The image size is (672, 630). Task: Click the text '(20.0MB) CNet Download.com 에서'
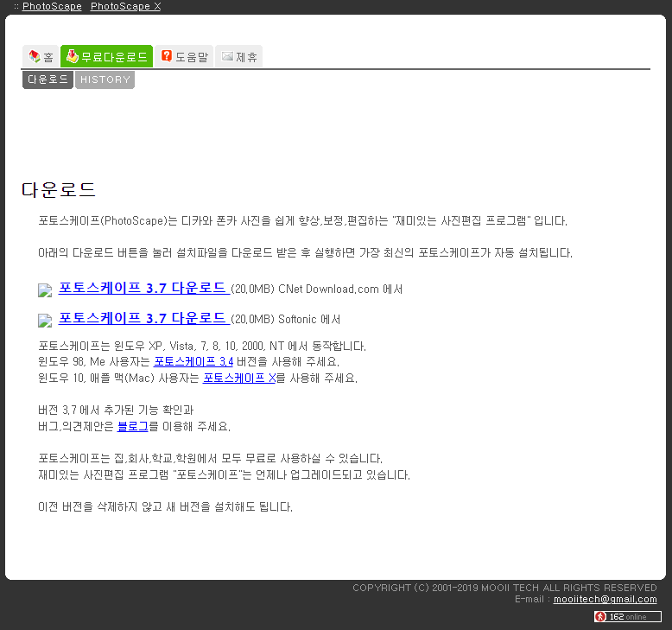pos(317,289)
